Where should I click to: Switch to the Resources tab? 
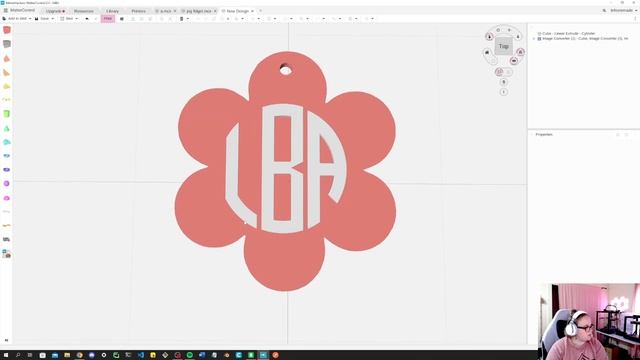pos(84,11)
